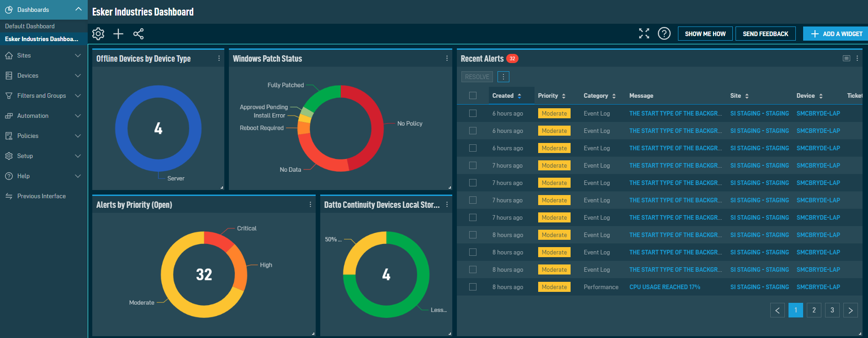The width and height of the screenshot is (868, 338).
Task: Expand the Sites menu chevron
Action: click(78, 56)
